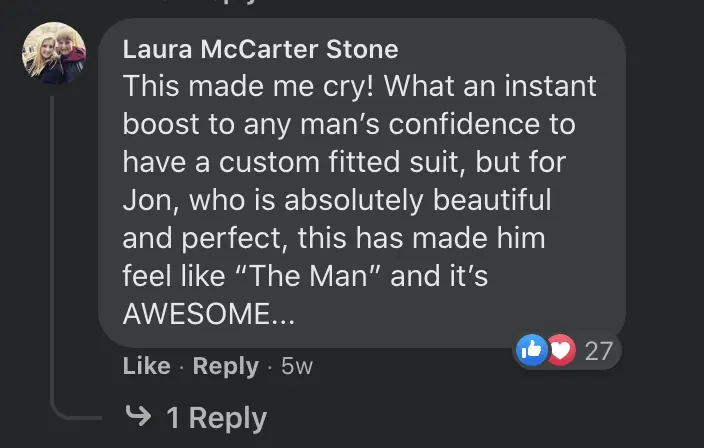
Task: Expand the 1 Reply thread
Action: coord(216,417)
